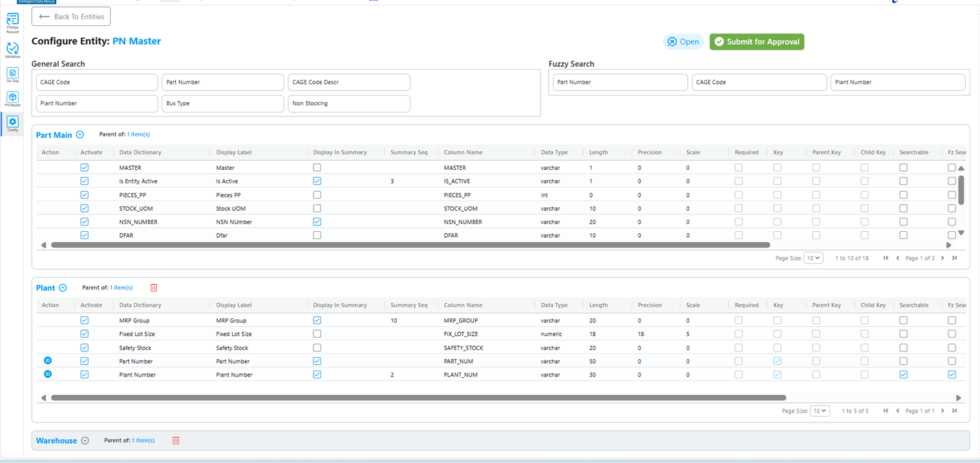This screenshot has height=463, width=980.
Task: Open the Validation sidebar icon
Action: [x=12, y=48]
